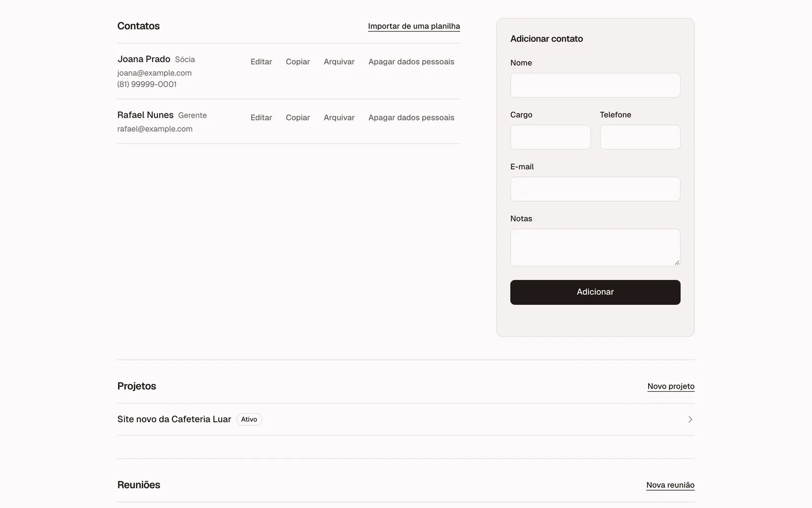Click the Sócia role label
Screen dimensions: 812x508
[185, 60]
